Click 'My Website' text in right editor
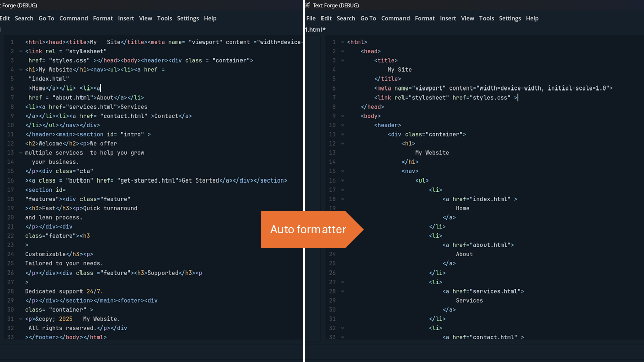 tap(432, 153)
